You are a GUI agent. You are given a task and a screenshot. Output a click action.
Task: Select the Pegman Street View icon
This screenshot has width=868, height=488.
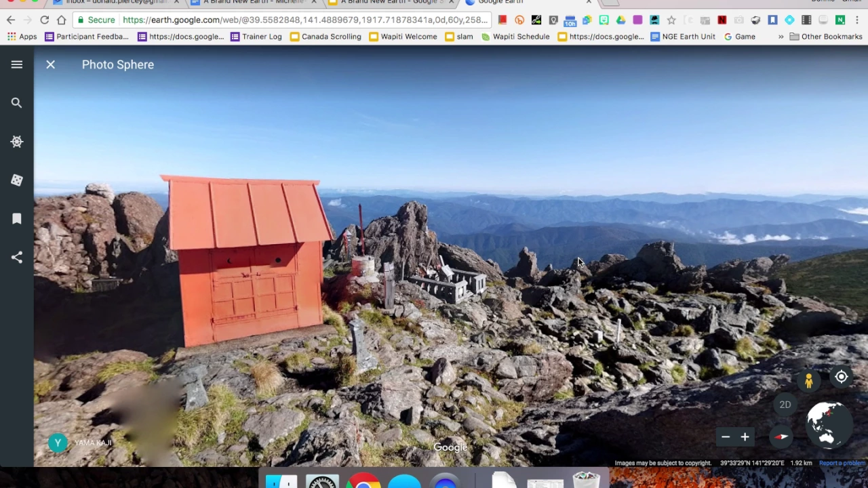(808, 382)
